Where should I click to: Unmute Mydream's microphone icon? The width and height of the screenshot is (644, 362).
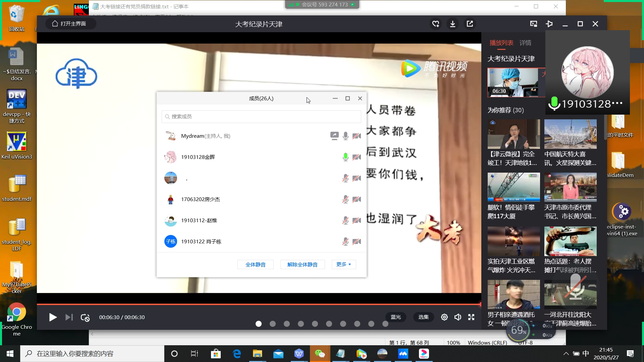tap(345, 136)
